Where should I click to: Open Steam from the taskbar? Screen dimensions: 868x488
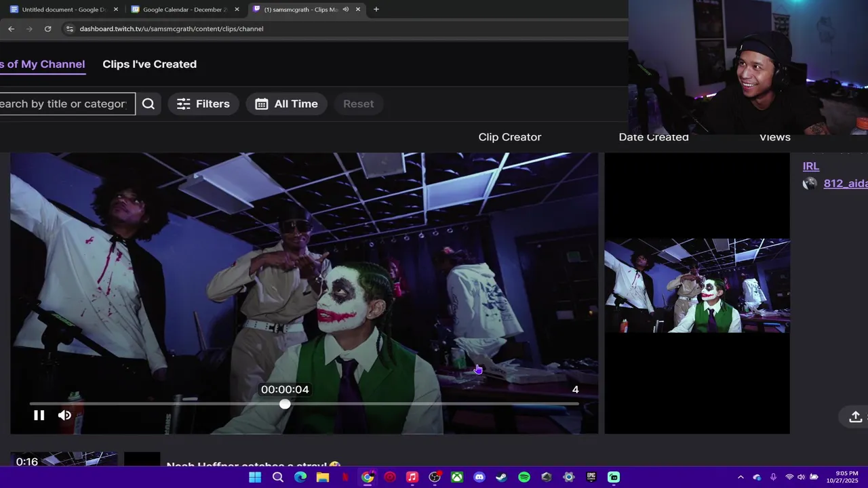pos(501,477)
